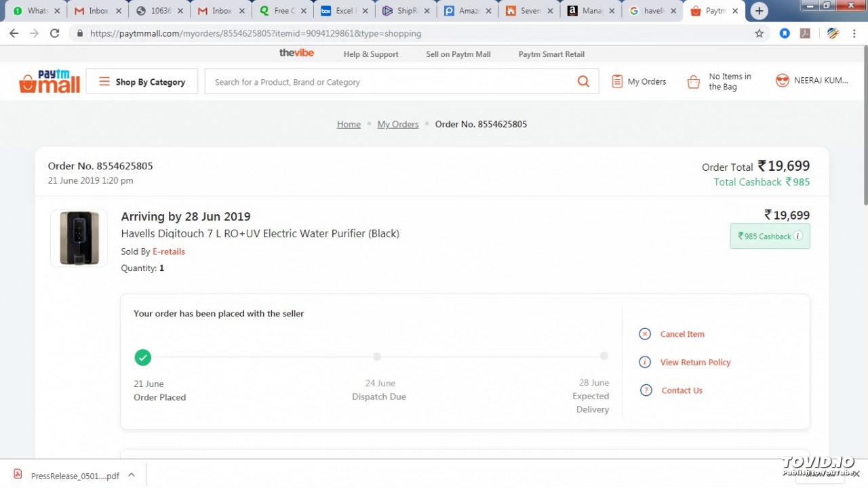The width and height of the screenshot is (868, 488).
Task: Click the Contact Us question mark icon
Action: (646, 390)
